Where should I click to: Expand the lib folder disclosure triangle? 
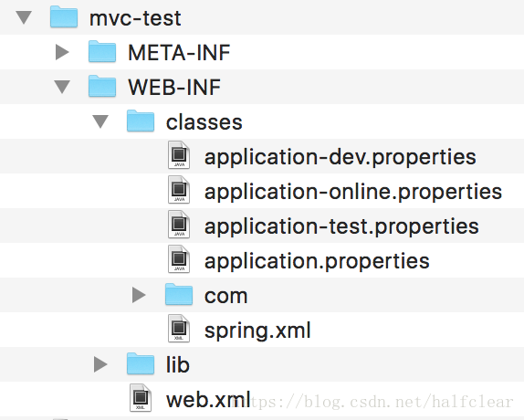(100, 364)
